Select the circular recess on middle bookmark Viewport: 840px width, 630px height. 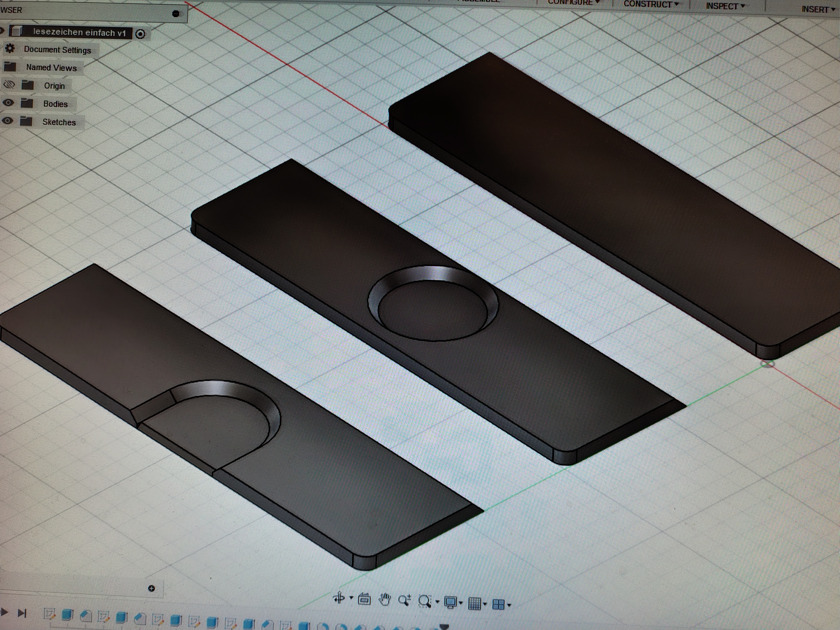tap(433, 304)
